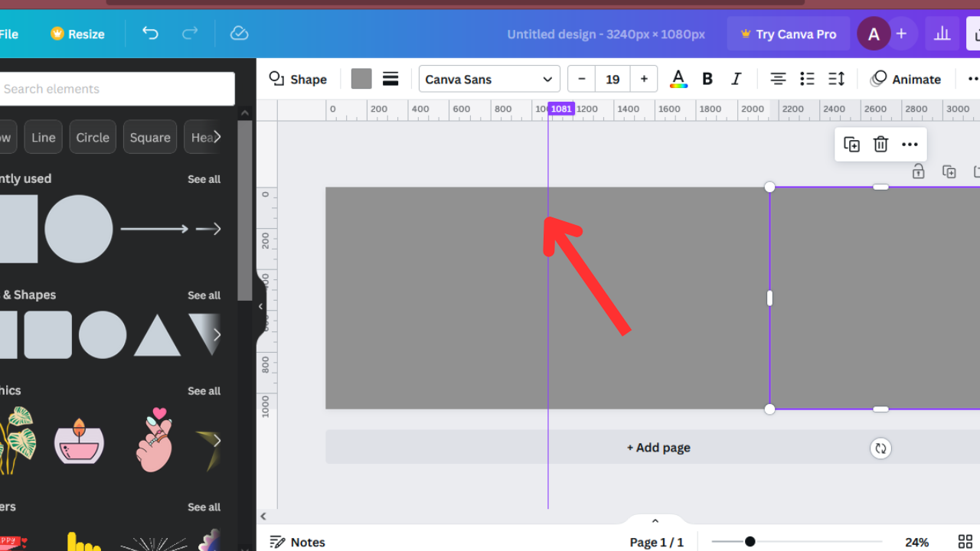
Task: Click Page 1 / 1 indicator
Action: click(x=657, y=542)
